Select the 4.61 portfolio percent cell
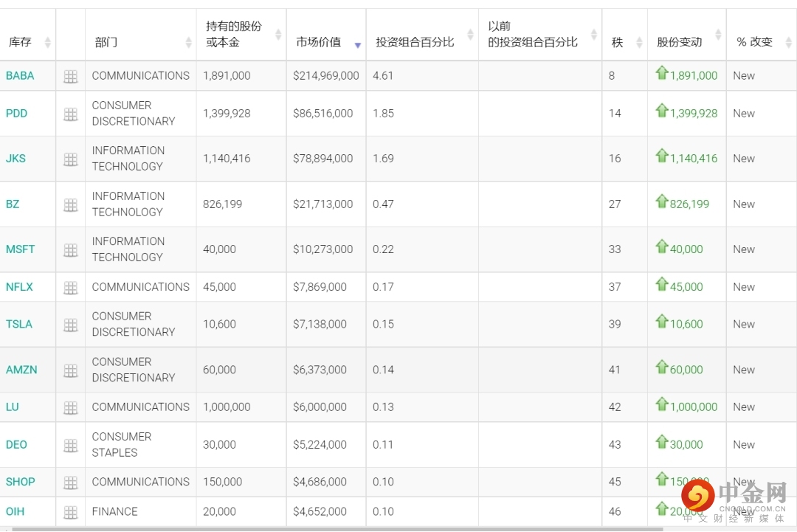The image size is (797, 532). [x=422, y=76]
